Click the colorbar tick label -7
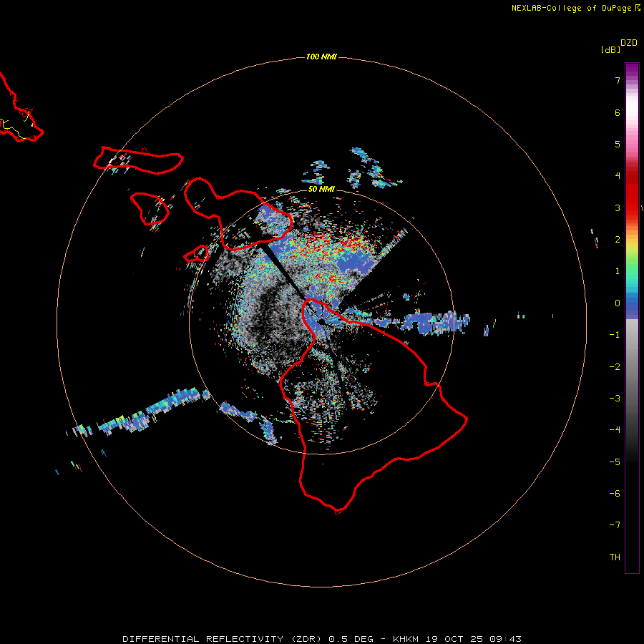This screenshot has width=644, height=644. point(615,525)
